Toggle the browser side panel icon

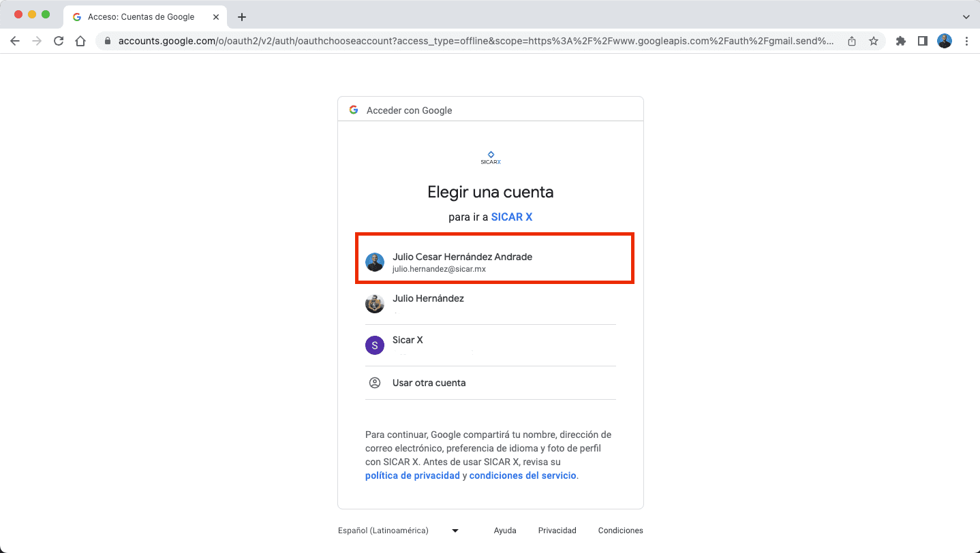pyautogui.click(x=923, y=41)
